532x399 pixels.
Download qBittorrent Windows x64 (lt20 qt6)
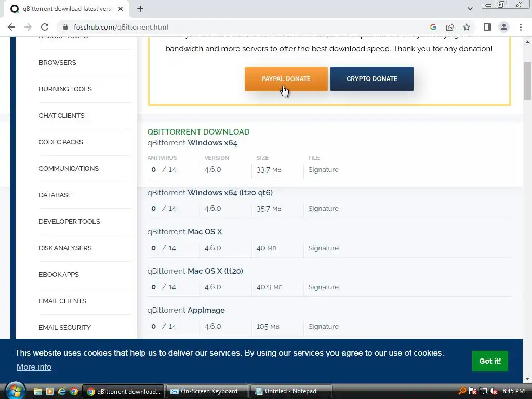[x=210, y=193]
